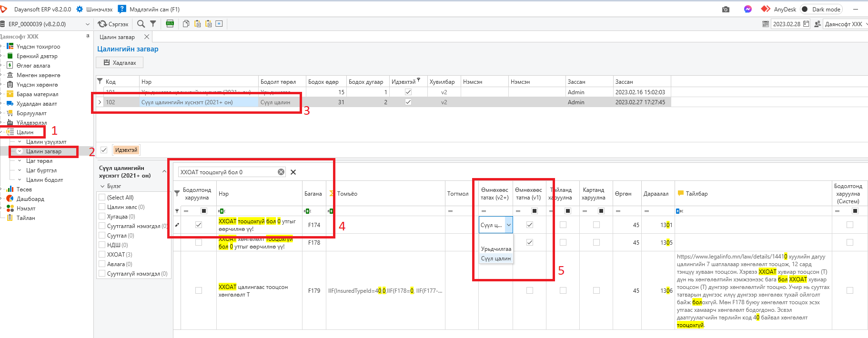868x338 pixels.
Task: Open Мэдлэгийн сан help icon
Action: point(122,9)
